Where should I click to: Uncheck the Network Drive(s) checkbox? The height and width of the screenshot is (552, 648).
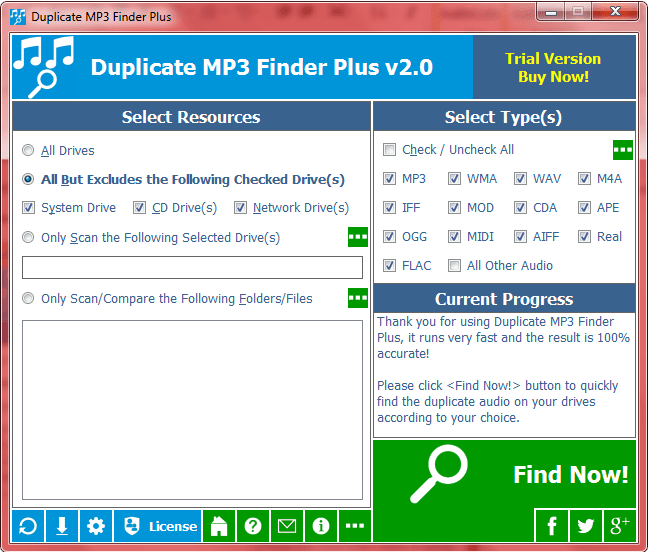241,207
